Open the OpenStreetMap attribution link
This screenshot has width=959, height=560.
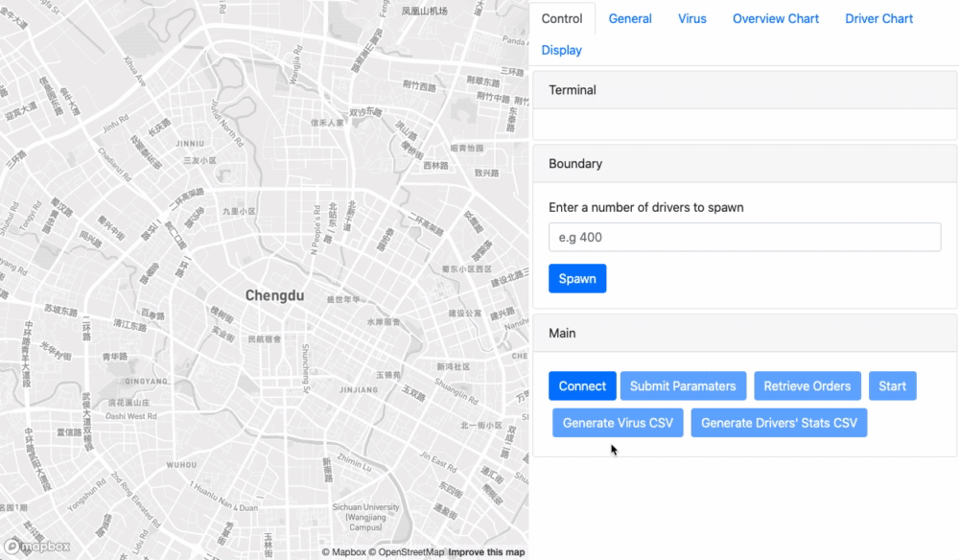406,552
